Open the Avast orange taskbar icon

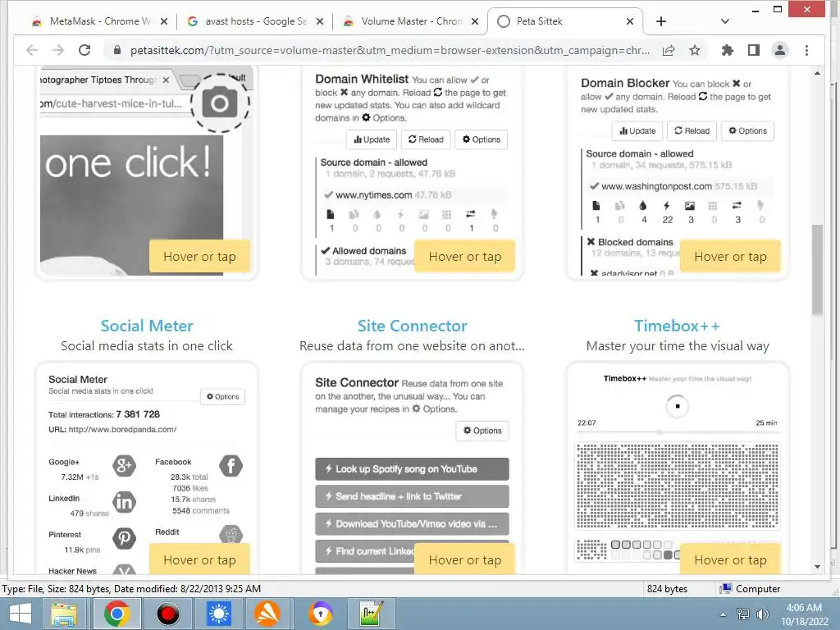[267, 614]
